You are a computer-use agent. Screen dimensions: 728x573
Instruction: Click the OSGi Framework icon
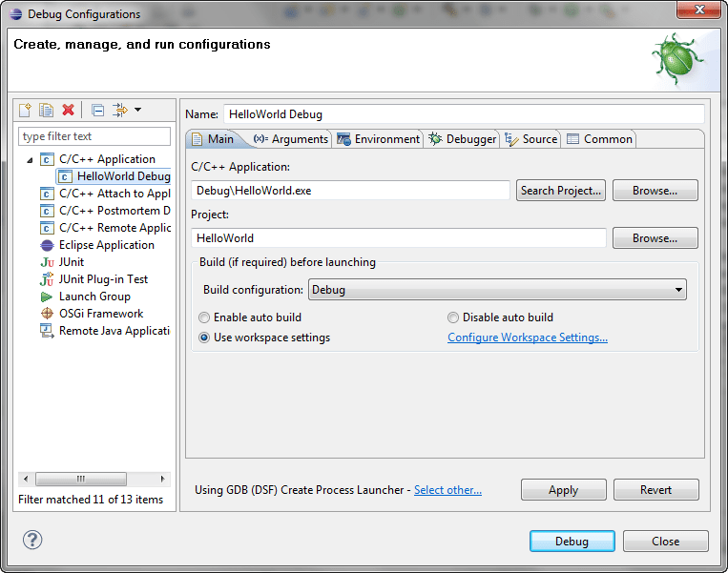(47, 314)
